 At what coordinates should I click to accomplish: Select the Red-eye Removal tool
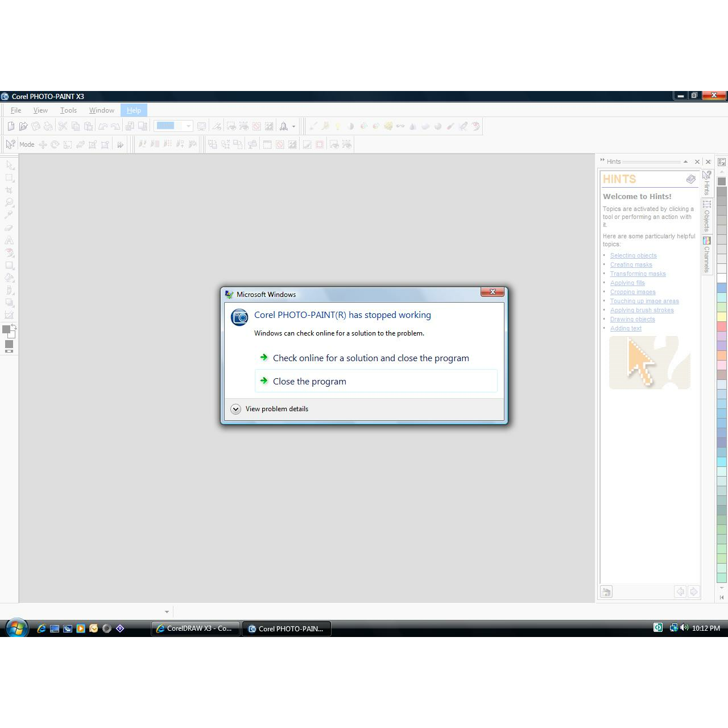(10, 253)
